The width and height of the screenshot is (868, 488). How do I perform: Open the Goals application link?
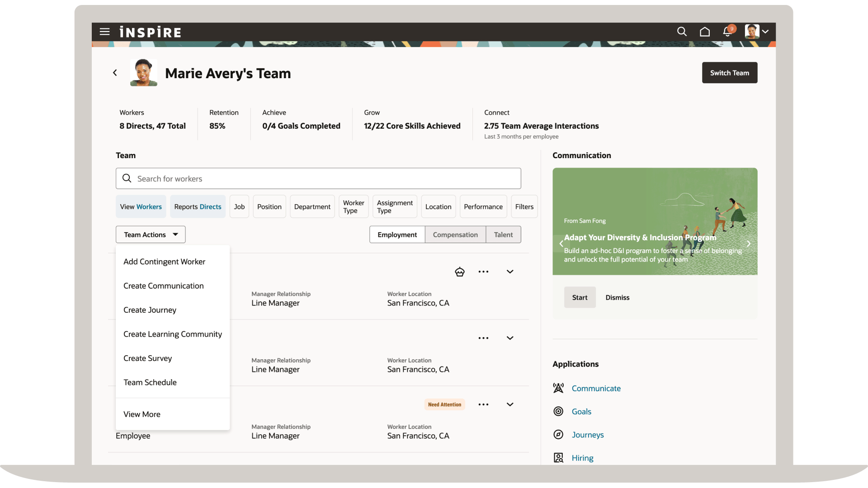[x=581, y=412]
